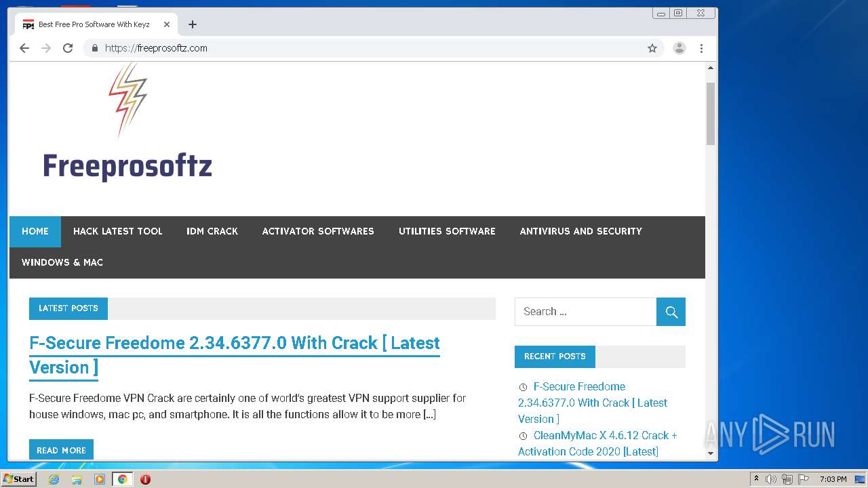The image size is (868, 488).
Task: Open ACTIVATOR SOFTWARES category
Action: tap(318, 232)
